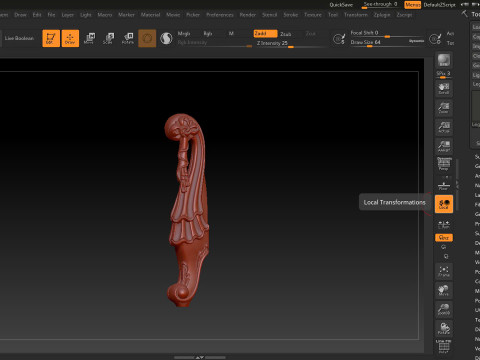Open the Stroke menu
The height and width of the screenshot is (360, 480).
[291, 15]
